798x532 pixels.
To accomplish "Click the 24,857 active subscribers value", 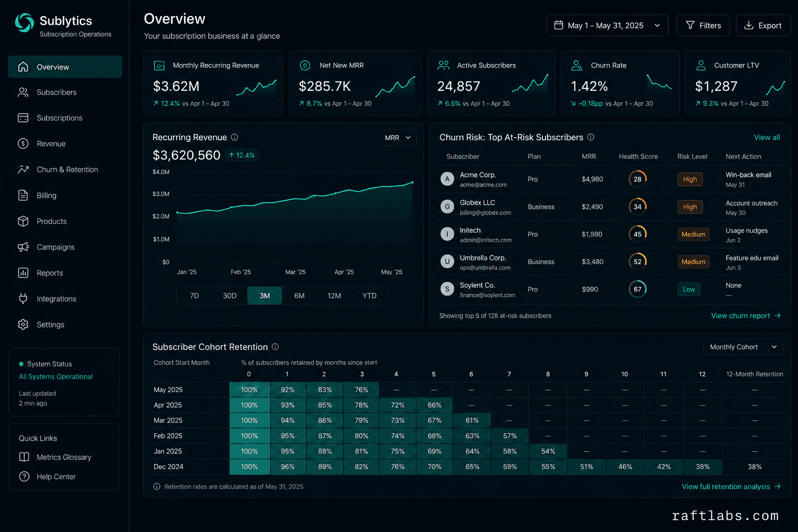I will 459,86.
